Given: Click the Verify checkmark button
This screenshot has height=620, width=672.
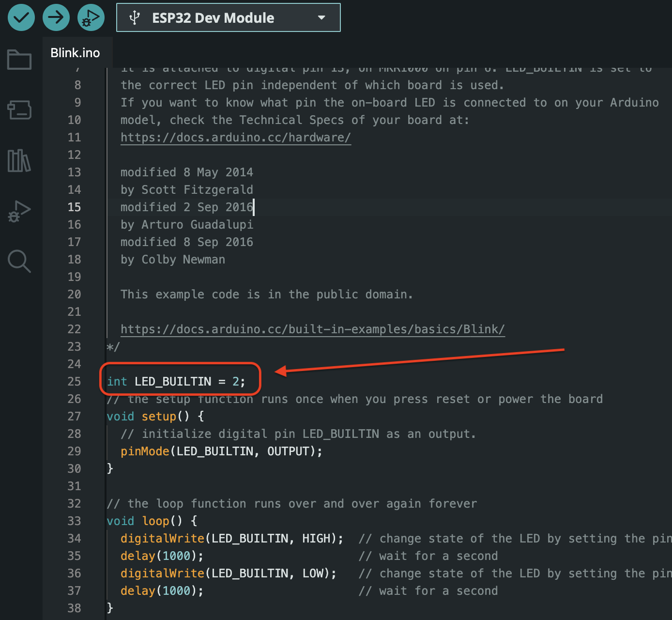Looking at the screenshot, I should click(21, 17).
